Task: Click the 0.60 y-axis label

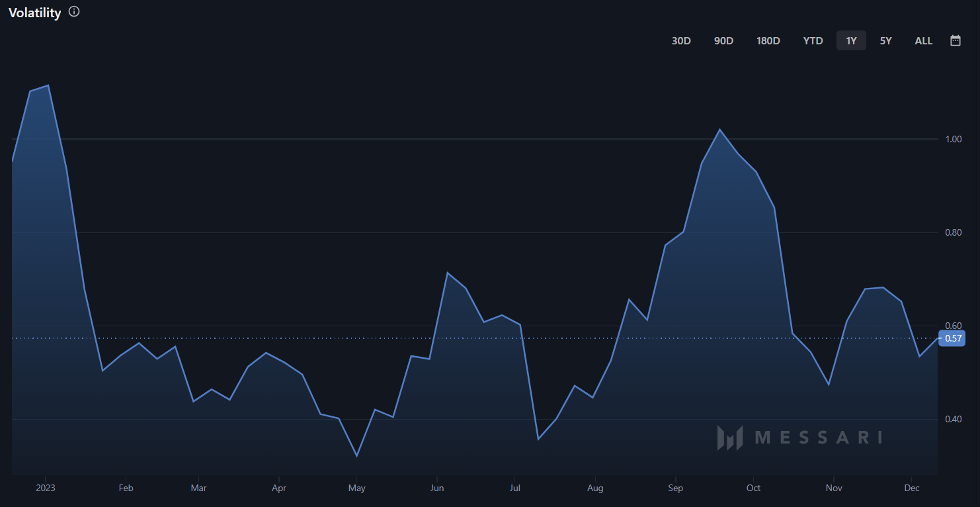Action: click(953, 326)
